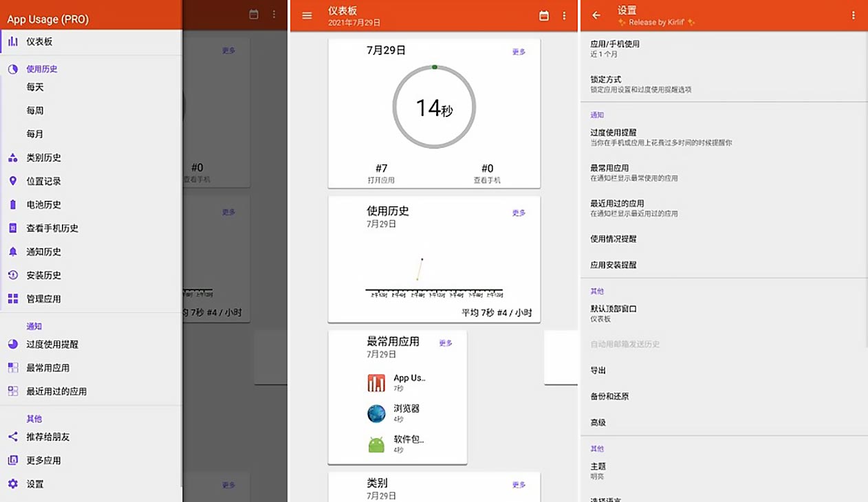The image size is (868, 502).
Task: Tap the 浏览器 globe icon
Action: pos(376,413)
